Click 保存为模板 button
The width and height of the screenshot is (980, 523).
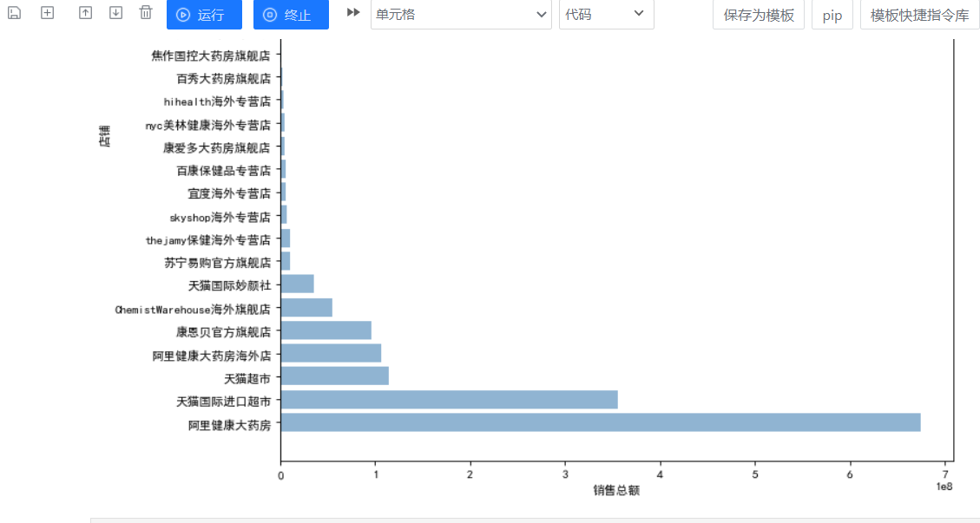tap(759, 15)
